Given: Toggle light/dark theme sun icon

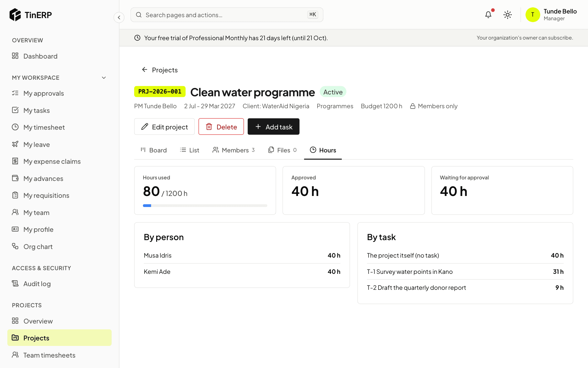Looking at the screenshot, I should [x=507, y=15].
